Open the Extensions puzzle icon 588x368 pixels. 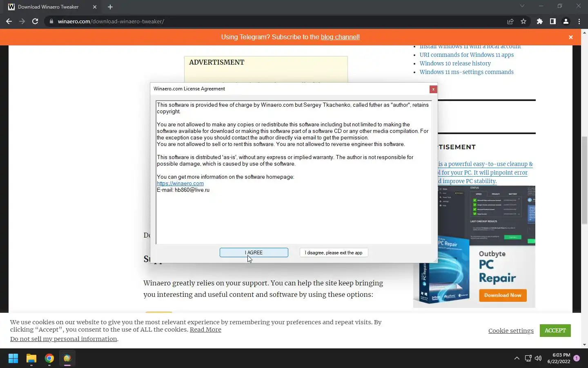540,21
